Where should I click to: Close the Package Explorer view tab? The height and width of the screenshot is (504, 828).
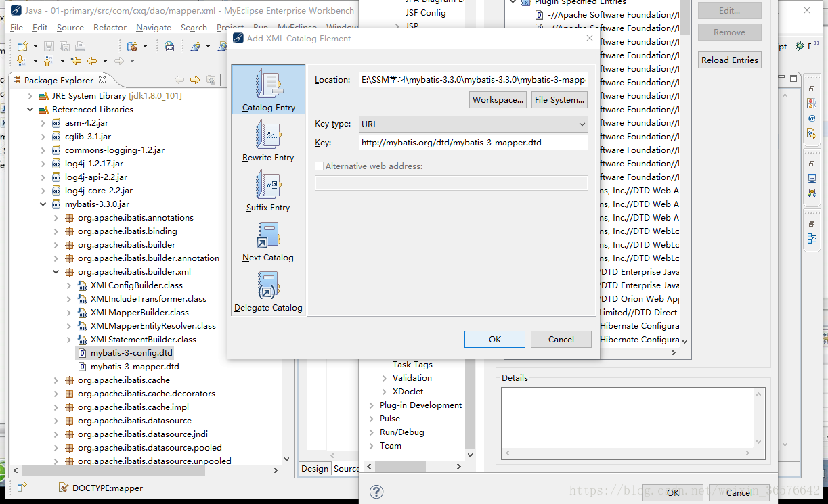click(x=103, y=80)
